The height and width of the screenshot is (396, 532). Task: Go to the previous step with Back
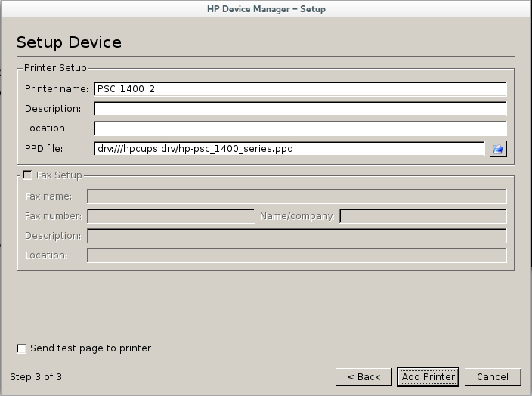tap(363, 377)
